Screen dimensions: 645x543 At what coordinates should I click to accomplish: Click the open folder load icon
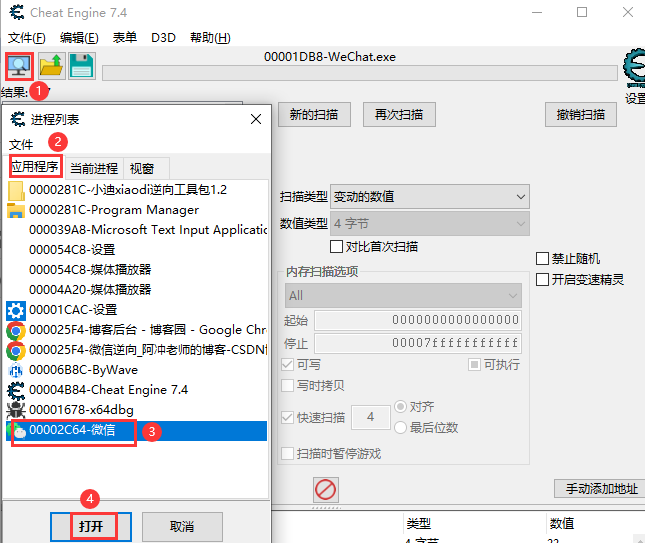pos(51,66)
